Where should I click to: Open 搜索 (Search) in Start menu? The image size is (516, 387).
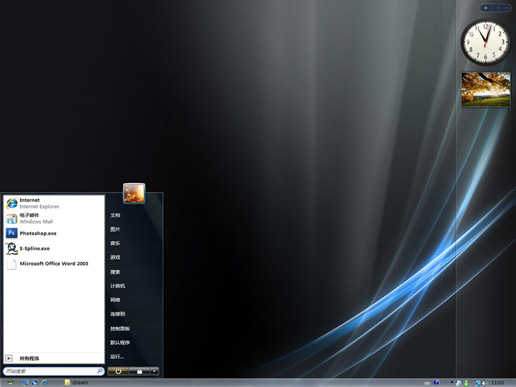[115, 272]
